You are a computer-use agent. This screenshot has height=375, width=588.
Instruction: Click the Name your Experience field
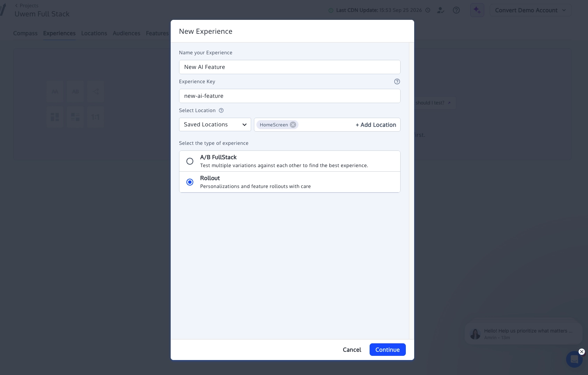289,67
